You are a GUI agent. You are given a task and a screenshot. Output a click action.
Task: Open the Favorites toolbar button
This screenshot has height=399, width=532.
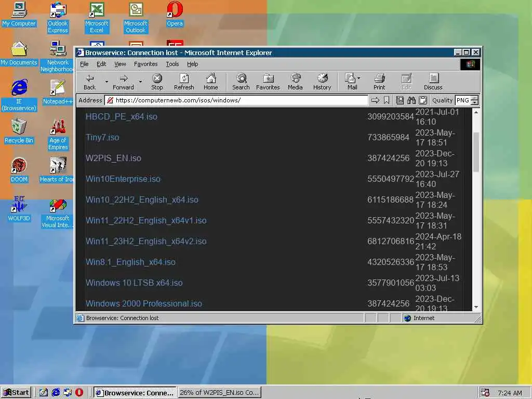tap(268, 82)
